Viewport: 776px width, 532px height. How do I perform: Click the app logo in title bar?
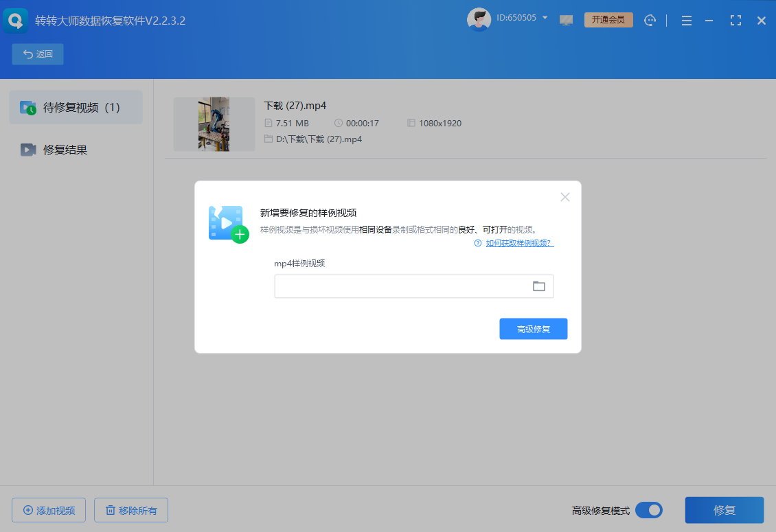[15, 21]
